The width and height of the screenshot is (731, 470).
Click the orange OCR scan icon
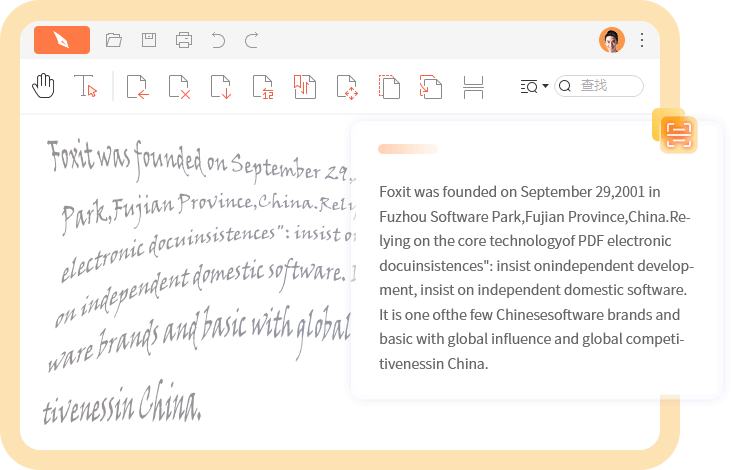click(678, 135)
